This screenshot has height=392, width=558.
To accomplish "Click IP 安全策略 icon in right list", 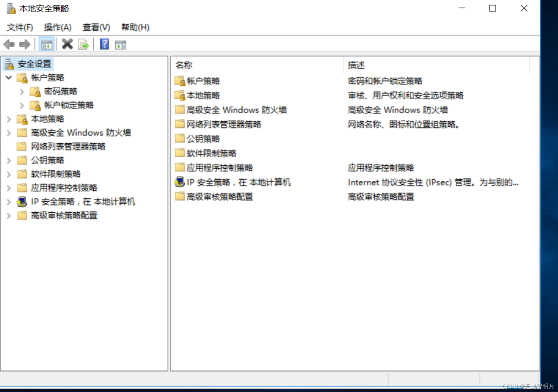I will 180,182.
